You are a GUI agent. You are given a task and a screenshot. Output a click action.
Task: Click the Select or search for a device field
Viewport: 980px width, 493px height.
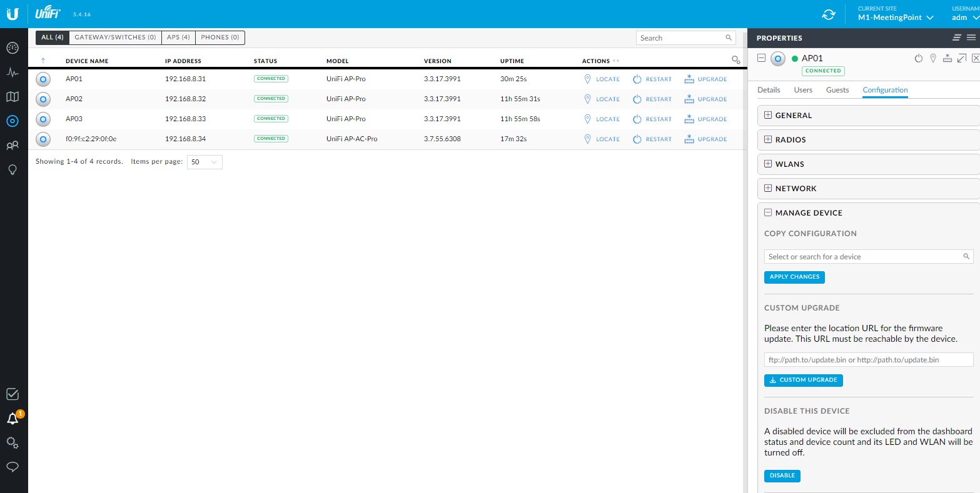point(869,257)
